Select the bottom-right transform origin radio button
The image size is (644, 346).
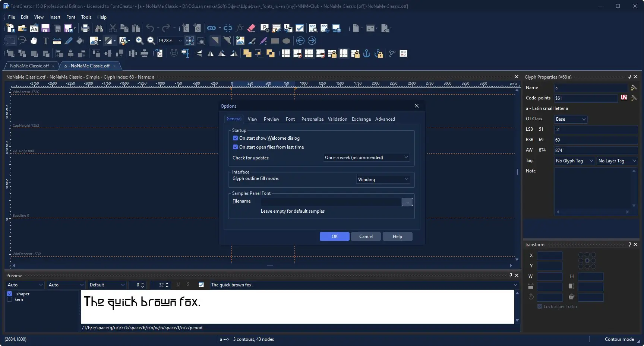pos(593,267)
